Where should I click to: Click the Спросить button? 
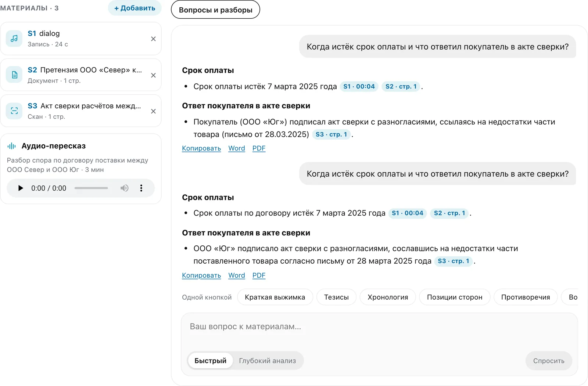tap(549, 361)
